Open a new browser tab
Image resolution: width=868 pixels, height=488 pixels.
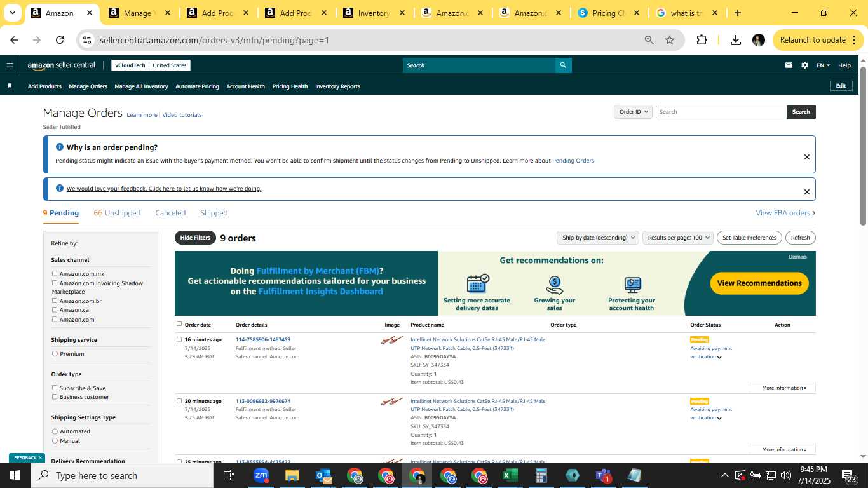[737, 13]
